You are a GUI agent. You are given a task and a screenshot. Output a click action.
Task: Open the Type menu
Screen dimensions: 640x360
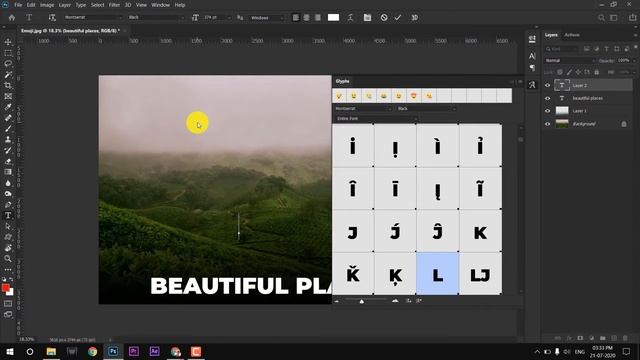(x=81, y=5)
